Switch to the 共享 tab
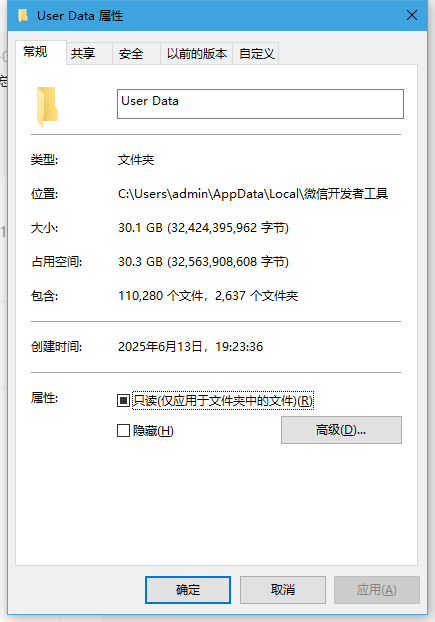The image size is (435, 622). 89,53
